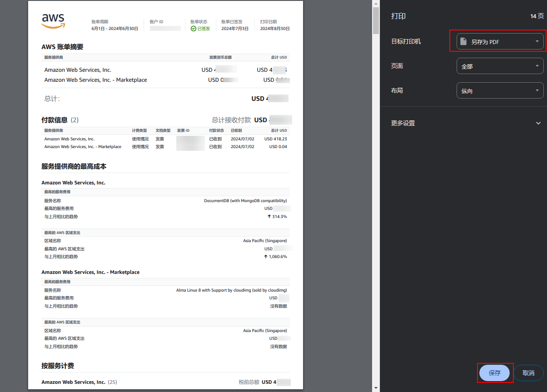Image resolution: width=547 pixels, height=392 pixels.
Task: Click the date 2024年7月3日
Action: (235, 29)
